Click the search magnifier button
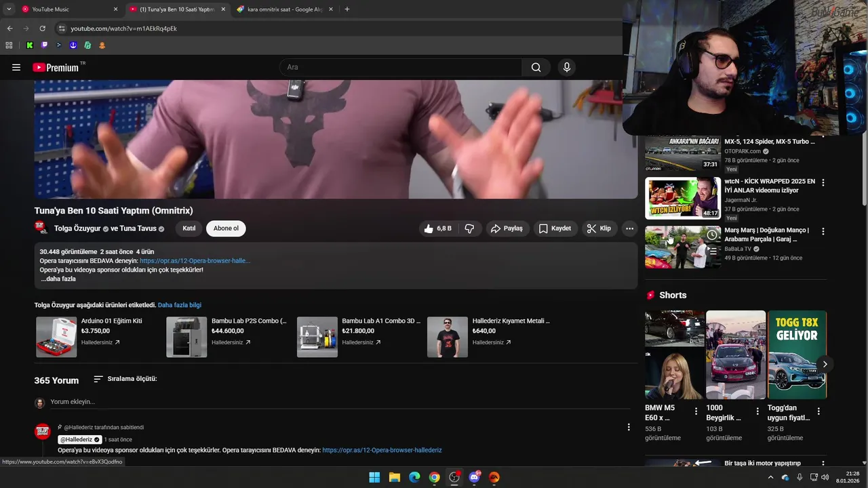Screen dimensions: 868x488 tap(536, 67)
